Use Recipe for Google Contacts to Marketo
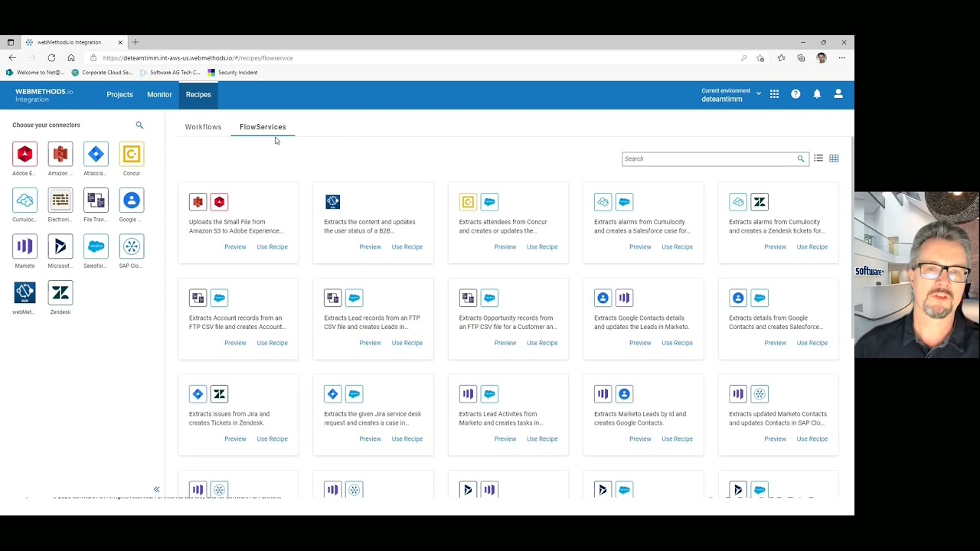Viewport: 980px width, 551px height. point(677,343)
